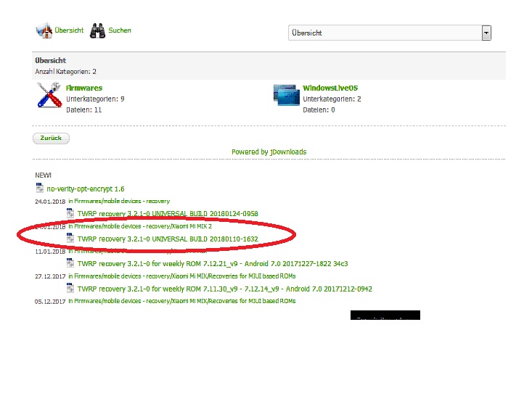Image resolution: width=532 pixels, height=417 pixels.
Task: Click the Firmwares tools icon
Action: 49,95
